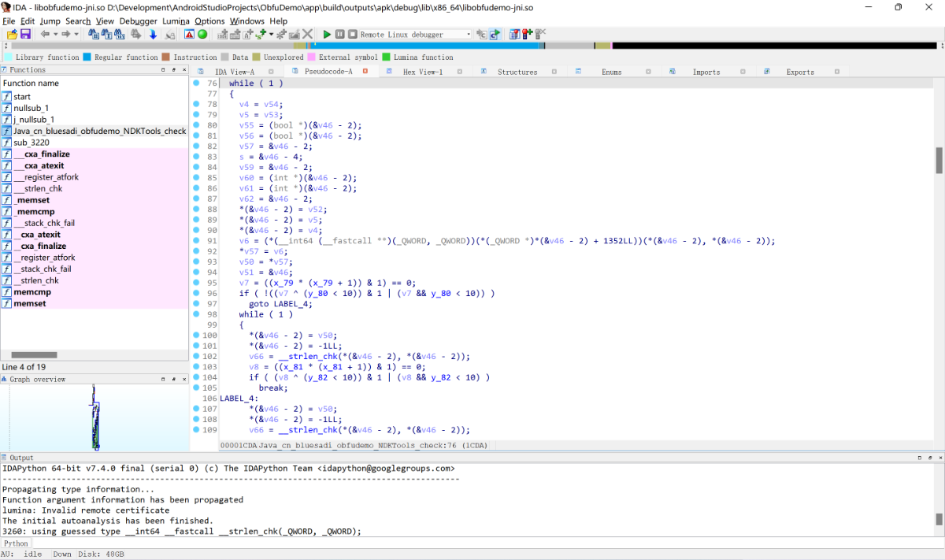This screenshot has height=560, width=945.
Task: Click the Open file toolbar icon
Action: [x=12, y=35]
